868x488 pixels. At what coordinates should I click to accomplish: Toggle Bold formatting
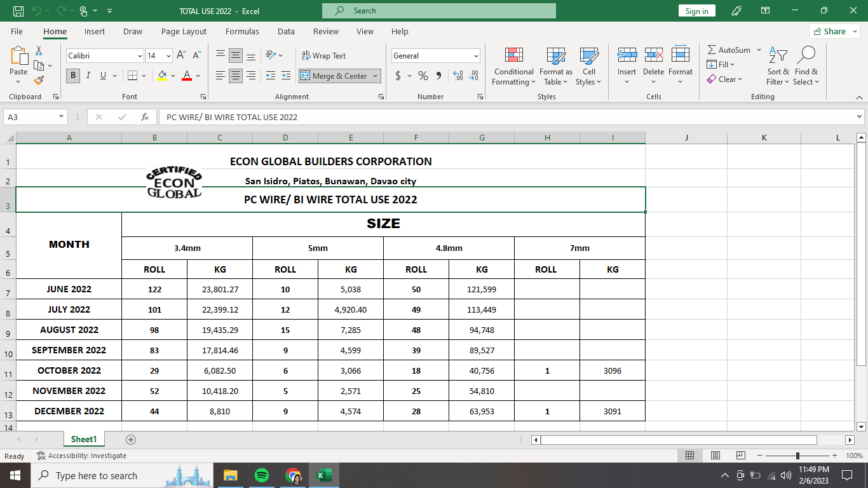click(73, 76)
